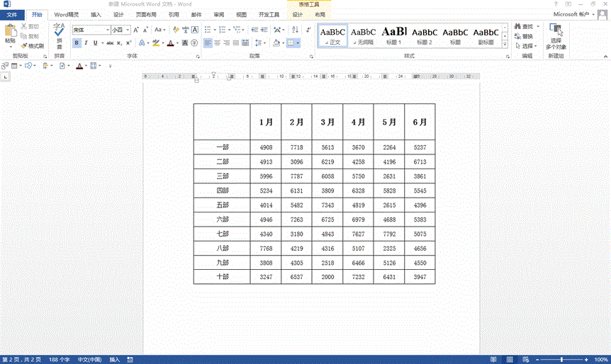Click the table cell containing 4908
The image size is (611, 364).
coord(266,147)
